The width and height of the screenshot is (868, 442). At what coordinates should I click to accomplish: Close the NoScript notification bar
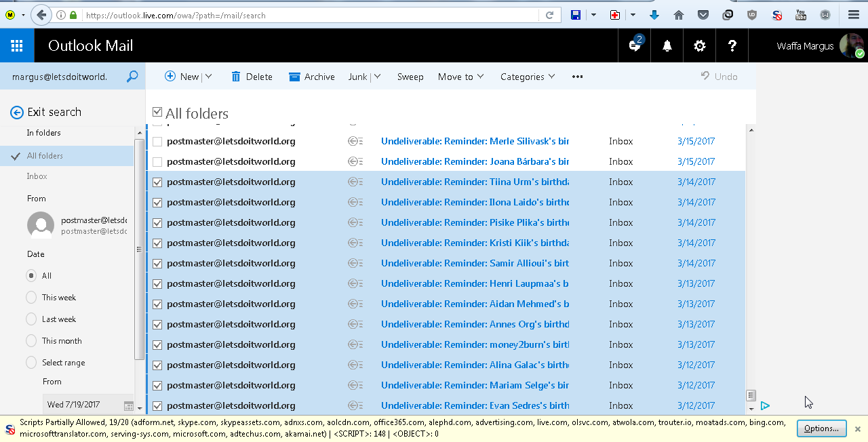click(857, 429)
